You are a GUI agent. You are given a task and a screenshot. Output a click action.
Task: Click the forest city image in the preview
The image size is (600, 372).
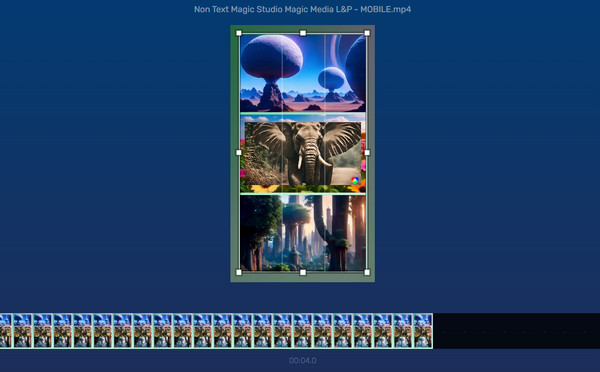click(x=303, y=233)
